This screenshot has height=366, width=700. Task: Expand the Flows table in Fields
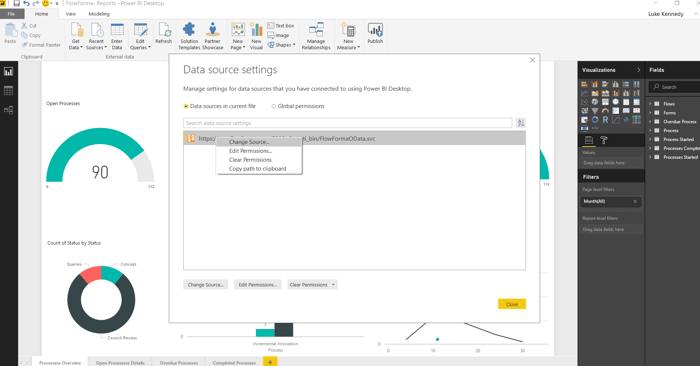[x=650, y=104]
